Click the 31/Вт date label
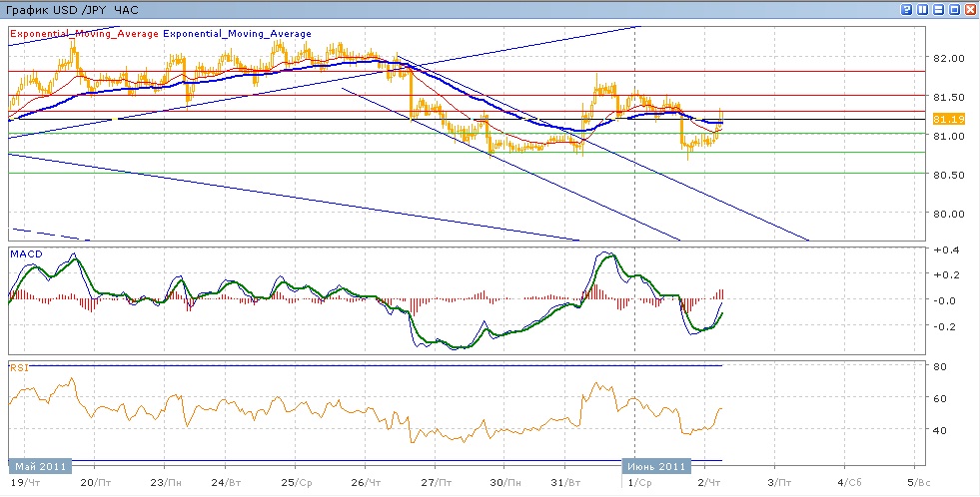Image resolution: width=980 pixels, height=497 pixels. [566, 483]
